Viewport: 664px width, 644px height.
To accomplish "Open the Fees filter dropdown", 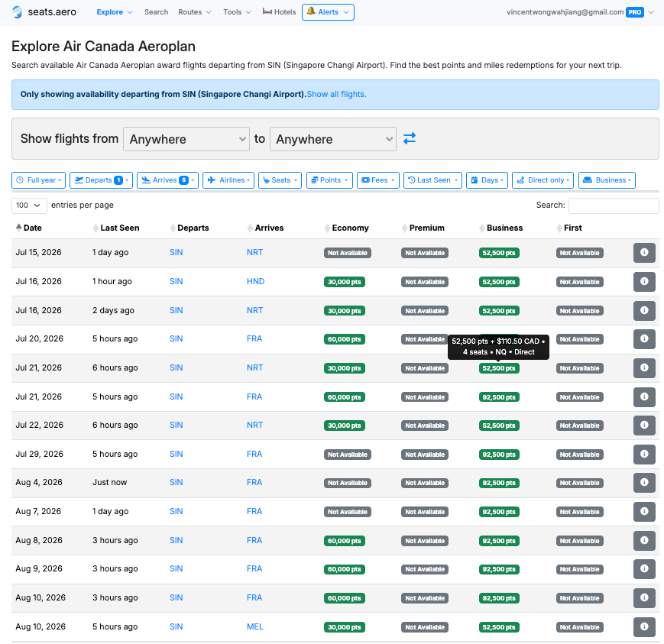I will 378,180.
